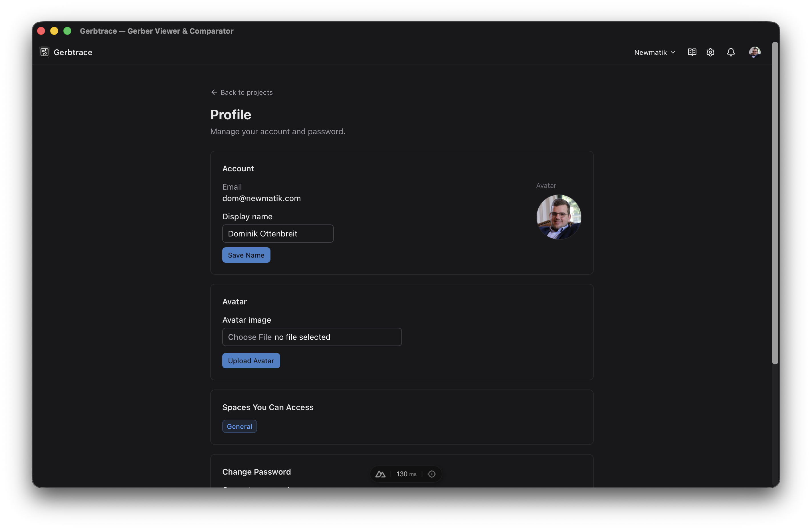Close the window with red button
This screenshot has height=530, width=812.
click(41, 31)
